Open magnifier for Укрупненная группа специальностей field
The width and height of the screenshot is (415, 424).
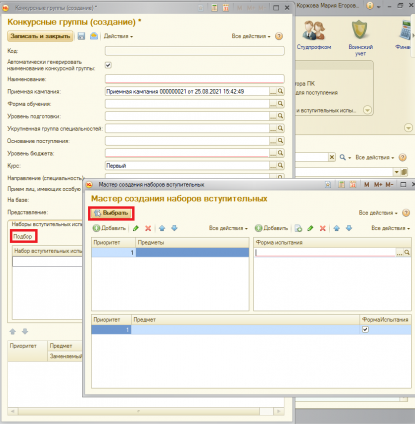(281, 128)
